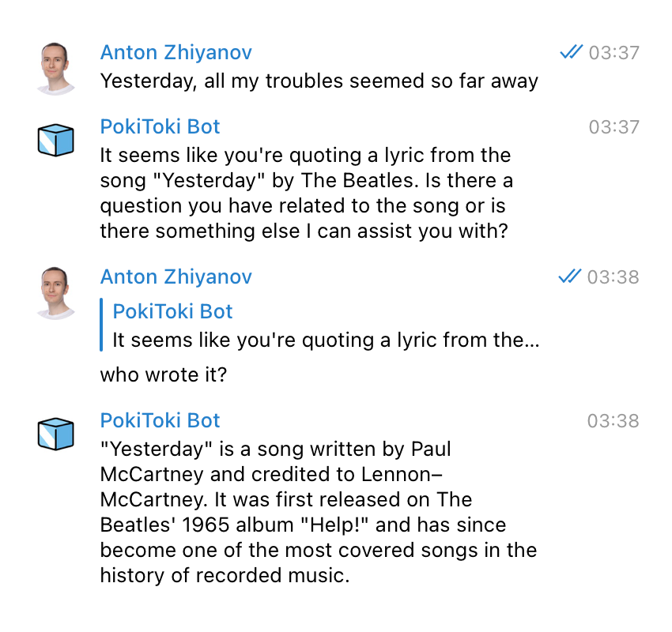The height and width of the screenshot is (632, 672).
Task: Jump to quoted PokiToki Bot reply preview
Action: [319, 325]
